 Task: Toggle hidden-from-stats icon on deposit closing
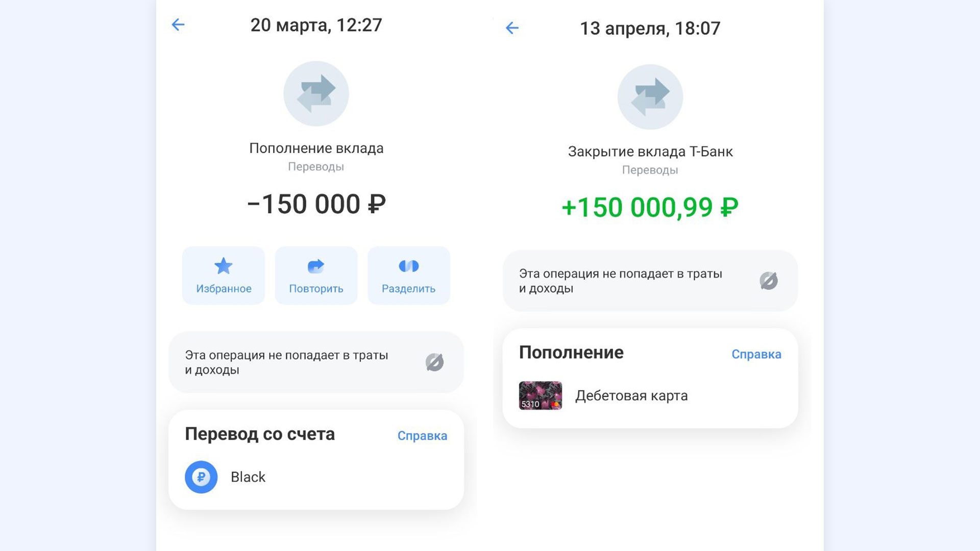point(769,281)
